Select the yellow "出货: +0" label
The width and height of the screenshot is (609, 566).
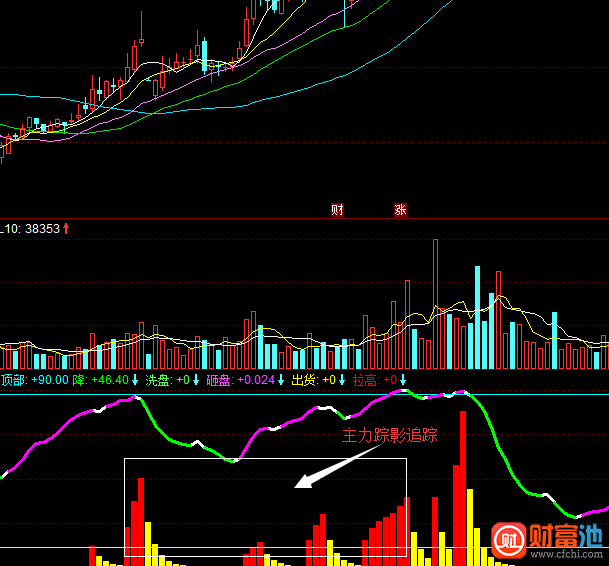pos(313,380)
